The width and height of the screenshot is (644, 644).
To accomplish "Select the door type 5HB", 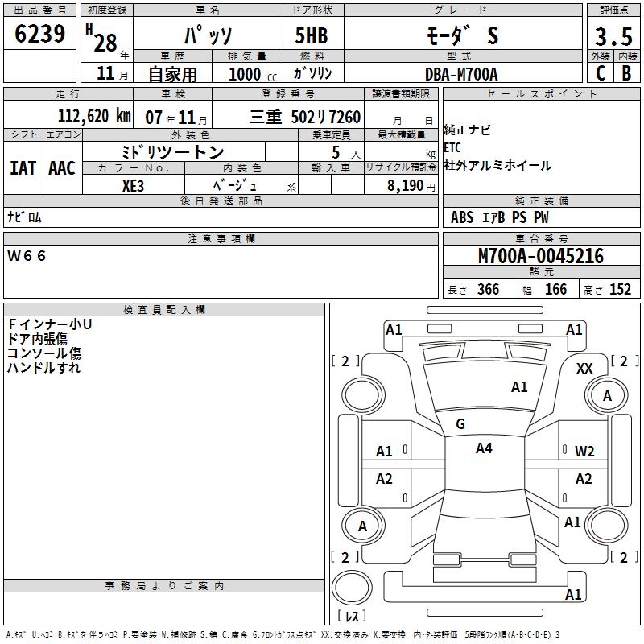I will point(312,35).
